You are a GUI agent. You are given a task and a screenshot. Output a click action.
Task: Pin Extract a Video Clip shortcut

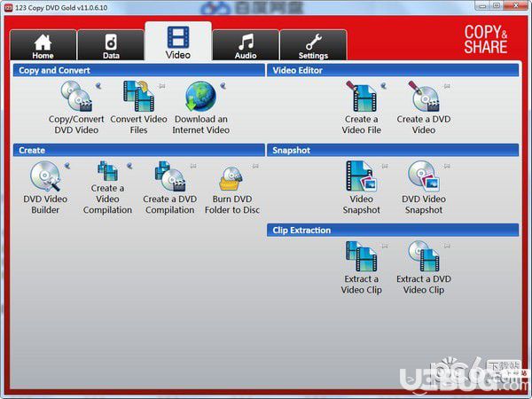point(385,246)
